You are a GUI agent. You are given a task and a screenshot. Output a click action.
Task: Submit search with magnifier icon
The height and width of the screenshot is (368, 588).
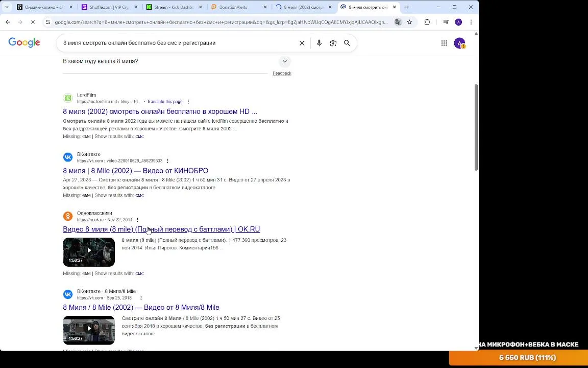point(347,43)
